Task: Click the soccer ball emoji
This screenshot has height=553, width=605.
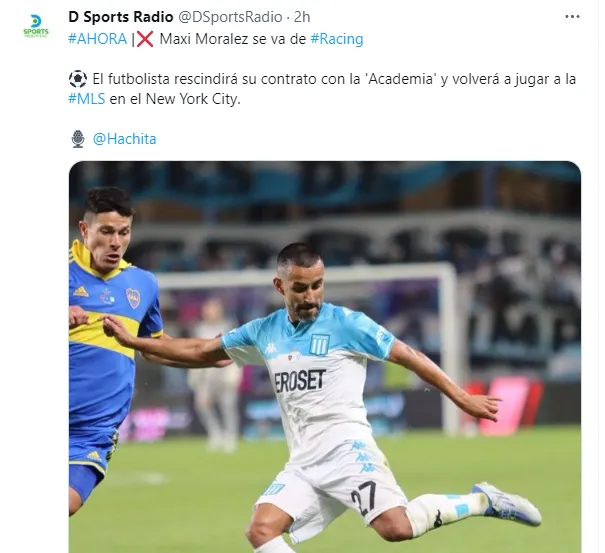Action: click(78, 79)
